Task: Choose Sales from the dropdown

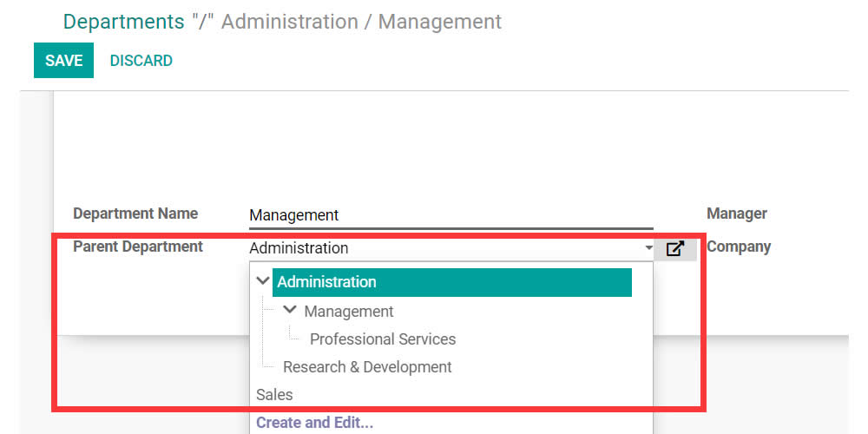Action: coord(274,395)
